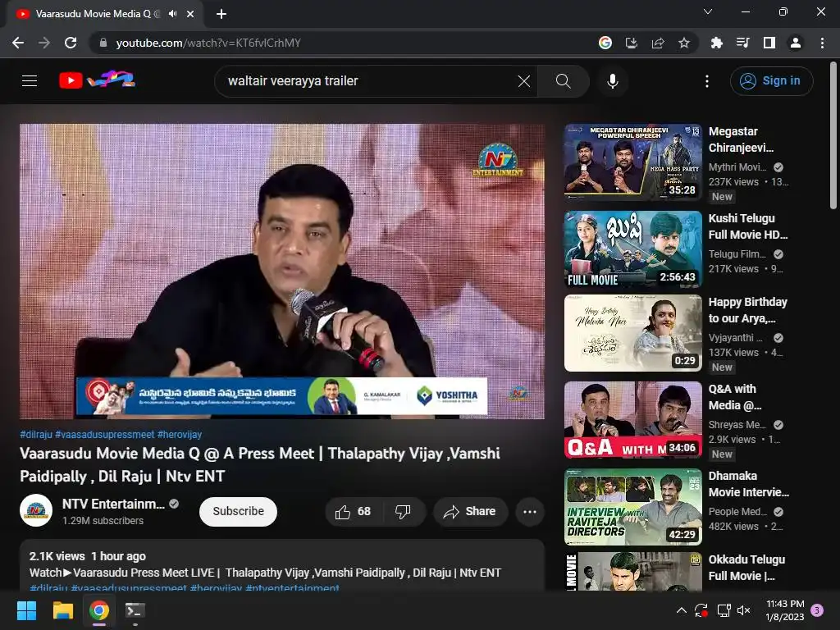This screenshot has height=630, width=840.
Task: Open Chrome extensions puzzle icon
Action: point(716,43)
